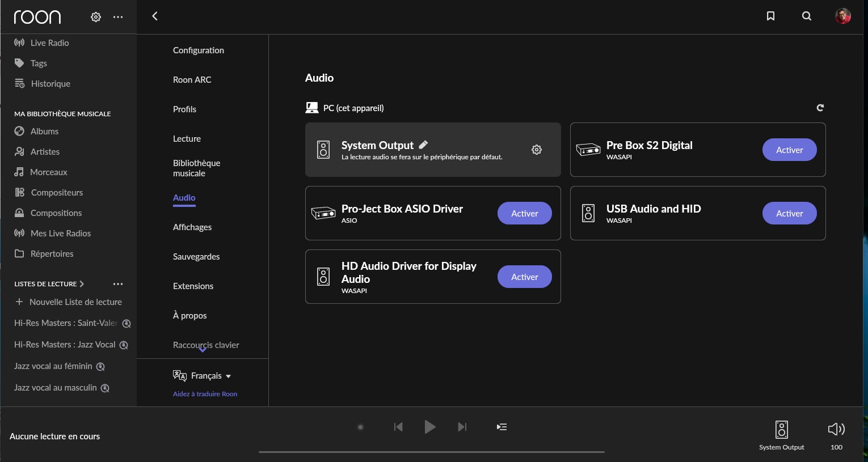Open the À propos tab
The height and width of the screenshot is (462, 868).
(189, 316)
